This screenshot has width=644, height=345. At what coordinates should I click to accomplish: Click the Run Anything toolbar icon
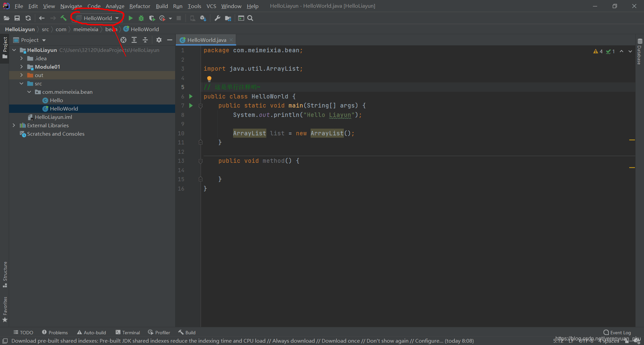[241, 18]
